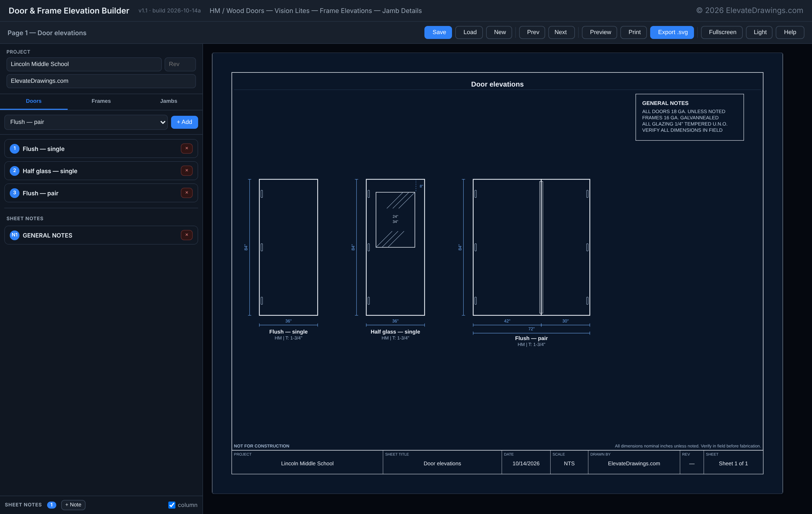Image resolution: width=812 pixels, height=514 pixels.
Task: Click the number 2 badge for Half glass
Action: click(15, 171)
